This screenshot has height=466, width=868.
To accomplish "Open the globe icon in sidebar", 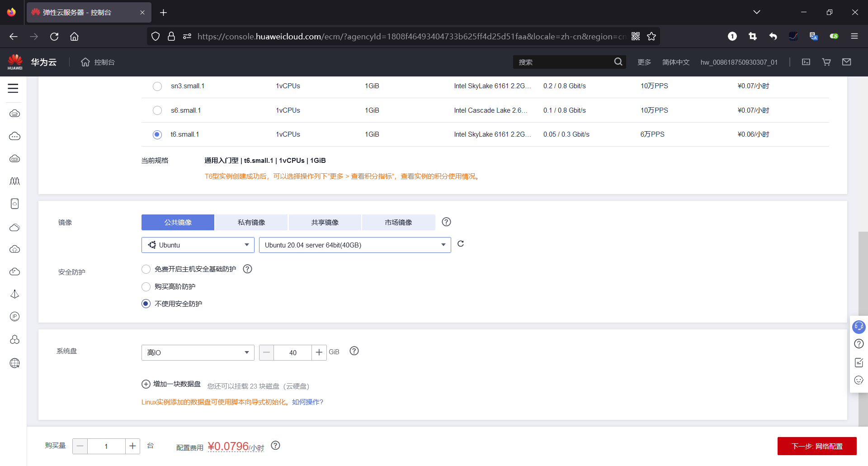I will 15,363.
